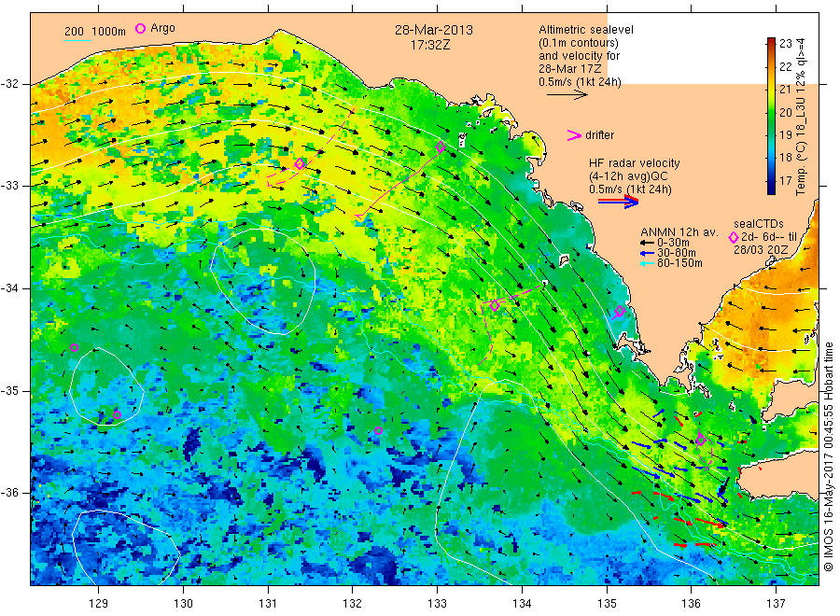Click the blue 30-80m ANMN arrow symbol
This screenshot has width=840, height=616.
pos(647,253)
